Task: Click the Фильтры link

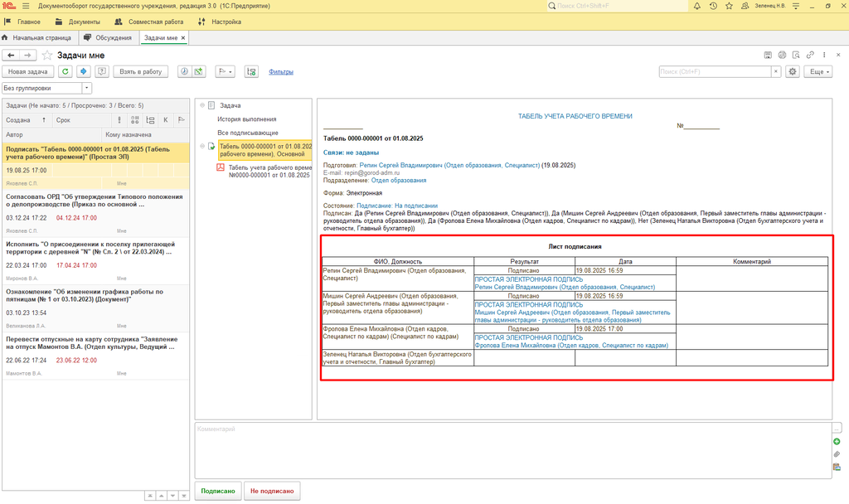Action: click(281, 72)
